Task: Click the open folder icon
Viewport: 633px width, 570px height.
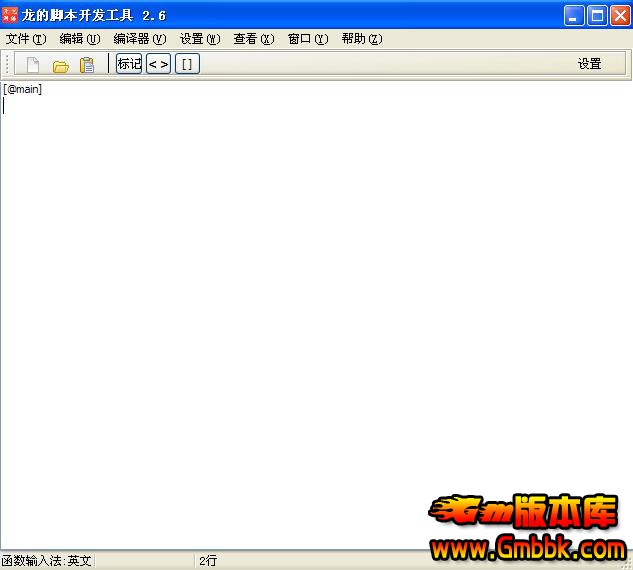Action: [60, 65]
